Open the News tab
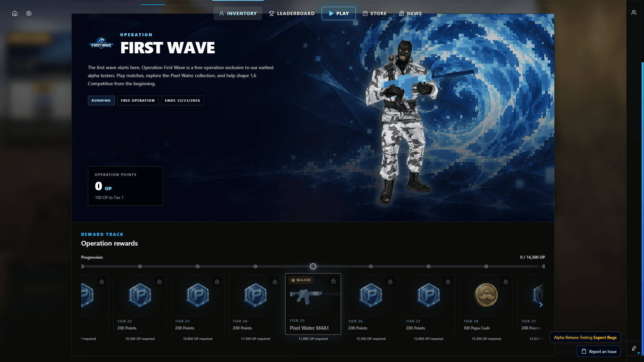644x362 pixels. (x=410, y=13)
